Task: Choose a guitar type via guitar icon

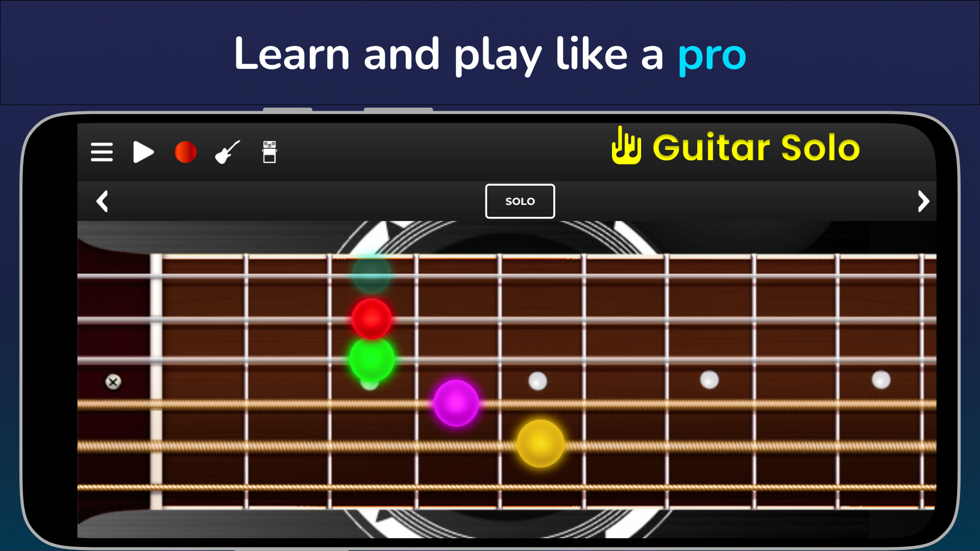Action: point(228,152)
